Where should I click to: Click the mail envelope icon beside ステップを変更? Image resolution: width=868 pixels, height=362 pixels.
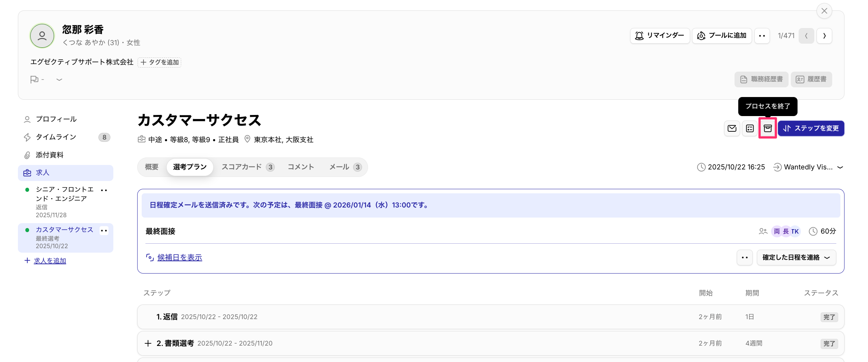tap(732, 128)
